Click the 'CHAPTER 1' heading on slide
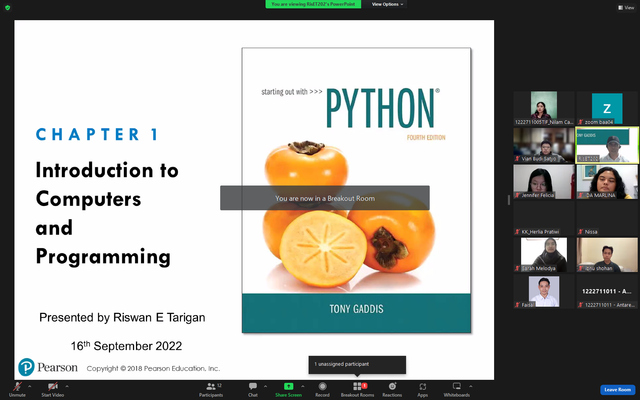640x400 pixels. point(97,134)
